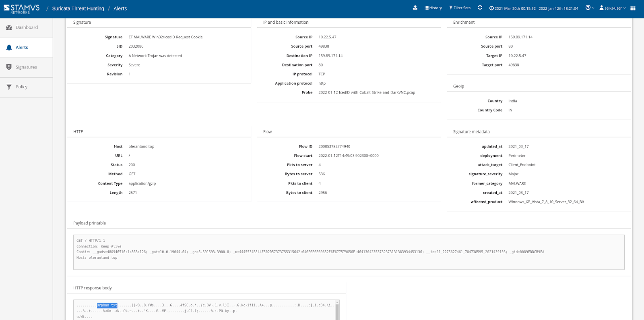Click the Dashboard gauge icon

coord(9,27)
